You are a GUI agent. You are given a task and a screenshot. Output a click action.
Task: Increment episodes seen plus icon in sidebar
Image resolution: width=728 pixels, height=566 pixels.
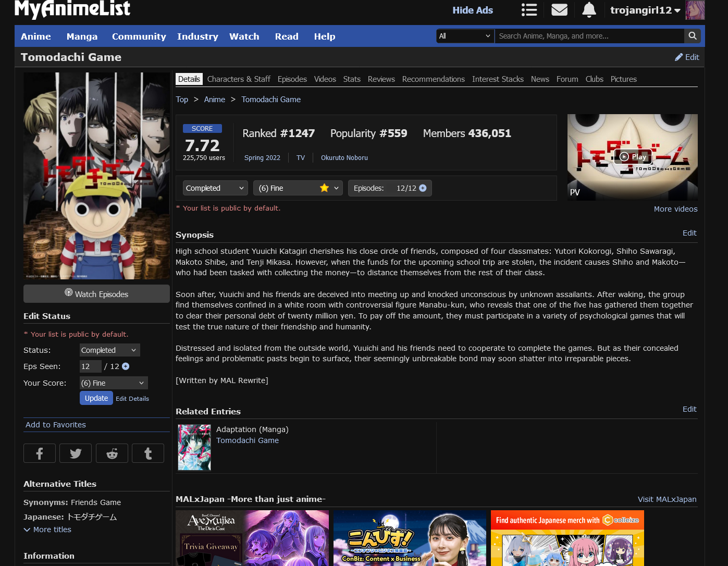coord(126,366)
